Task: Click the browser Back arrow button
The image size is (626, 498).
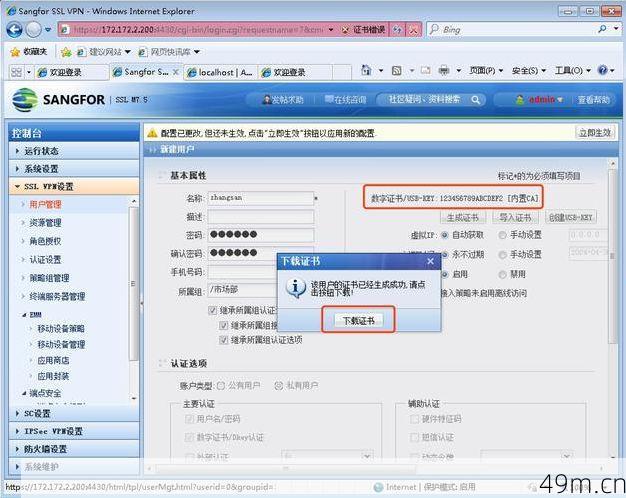Action: tap(14, 30)
